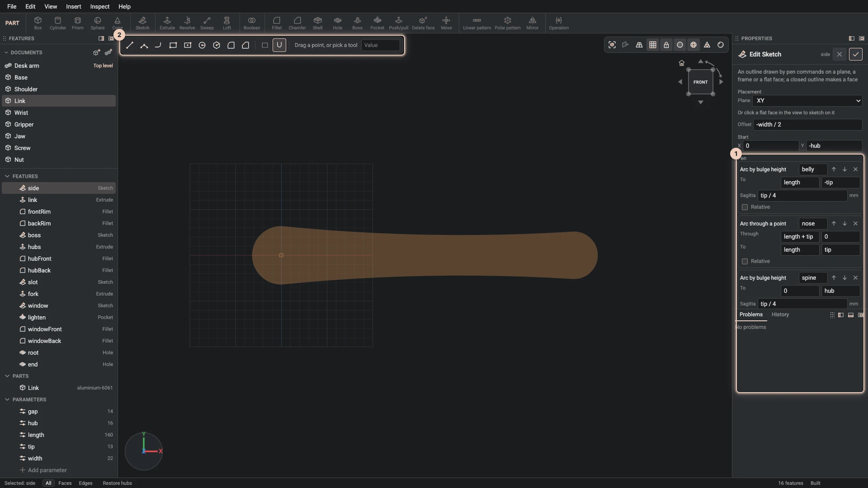Screen dimensions: 868x488
Task: Select the Boss tool in the toolbar
Action: 358,23
